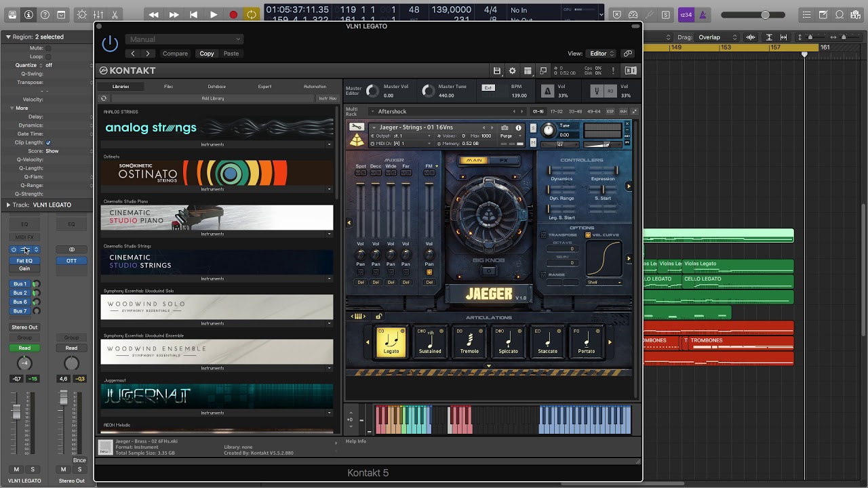The image size is (868, 488).
Task: Click the library refresh icon
Action: (104, 98)
